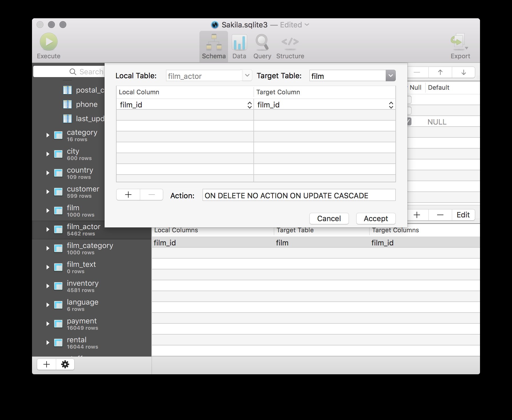Expand the inventory table
Viewport: 512px width, 420px height.
48,286
